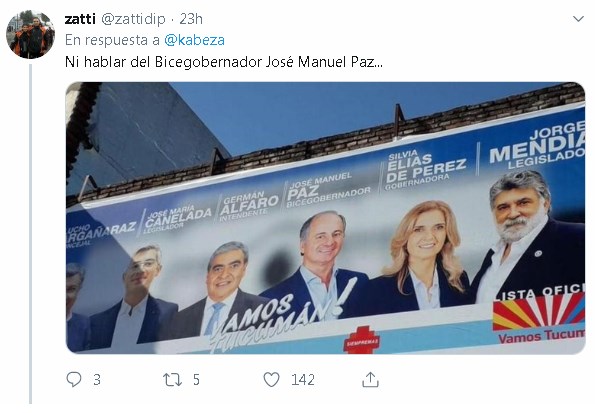This screenshot has height=413, width=595.
Task: Click the @zattidip handle
Action: [x=133, y=19]
